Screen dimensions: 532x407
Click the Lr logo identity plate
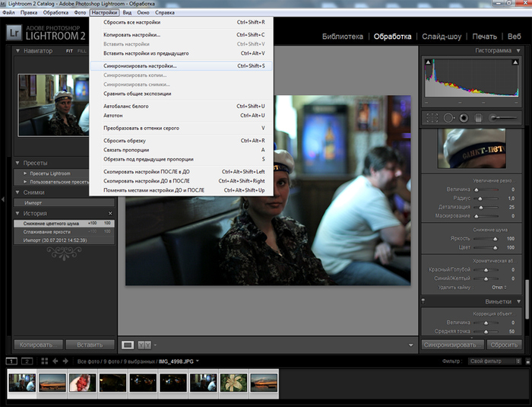(x=14, y=33)
